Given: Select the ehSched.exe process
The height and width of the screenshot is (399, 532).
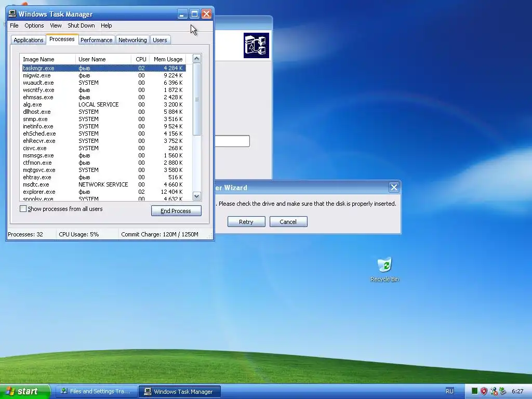Looking at the screenshot, I should [104, 134].
